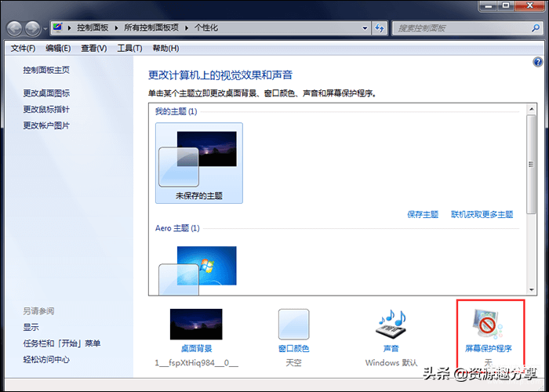Screen dimensions: 549x392
Task: Click the forward navigation arrow
Action: tap(33, 28)
